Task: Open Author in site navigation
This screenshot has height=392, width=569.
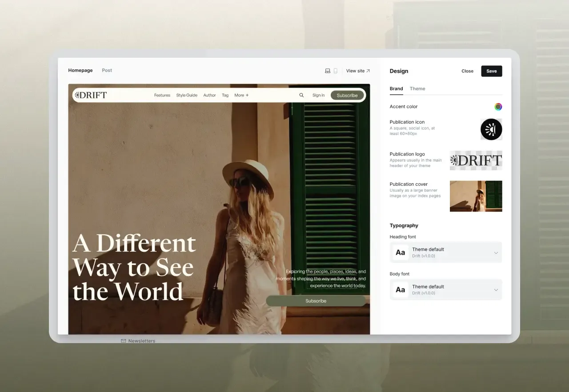Action: click(x=209, y=95)
